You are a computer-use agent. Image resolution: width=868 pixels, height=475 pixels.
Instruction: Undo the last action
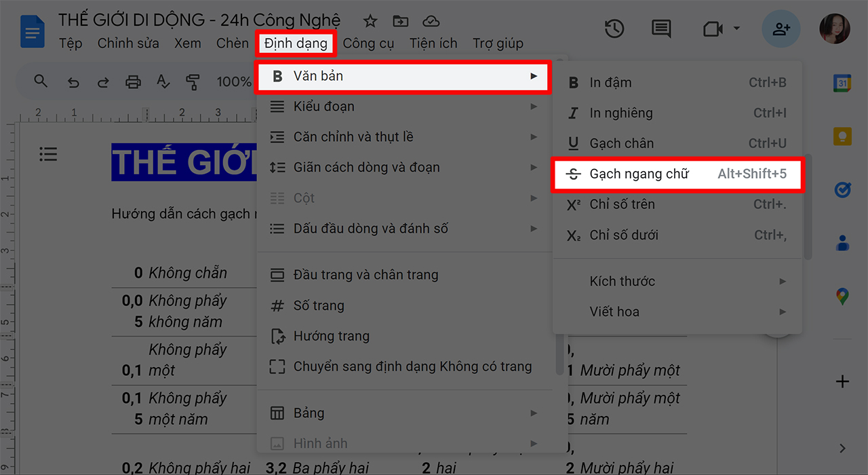tap(73, 81)
